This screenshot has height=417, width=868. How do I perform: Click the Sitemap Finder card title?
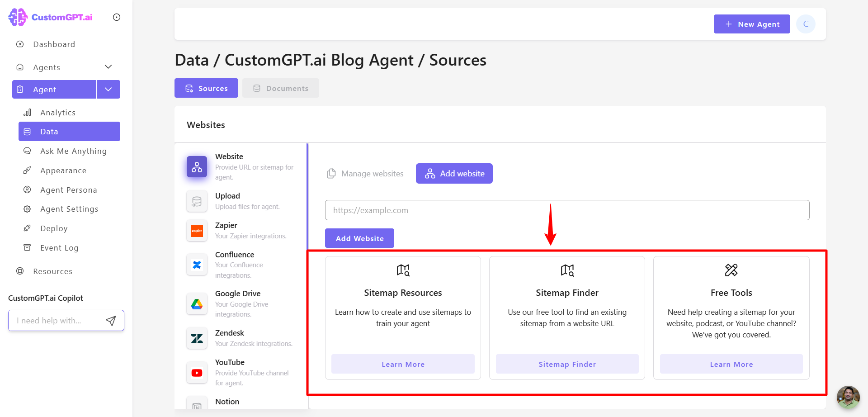[x=567, y=293]
